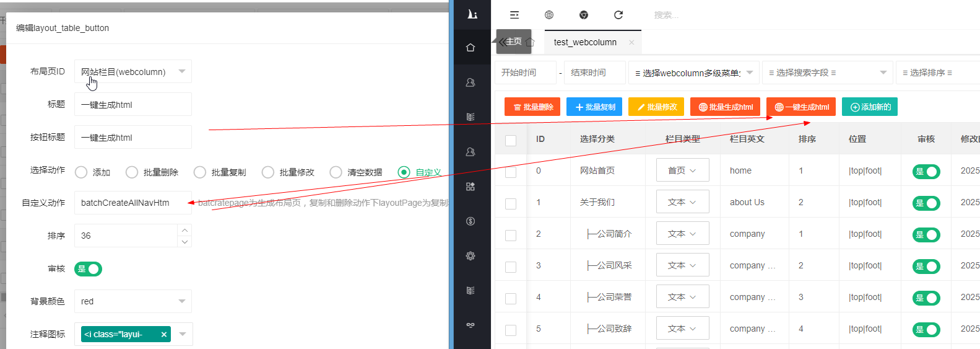Check the select-all checkbox in table header

click(511, 140)
